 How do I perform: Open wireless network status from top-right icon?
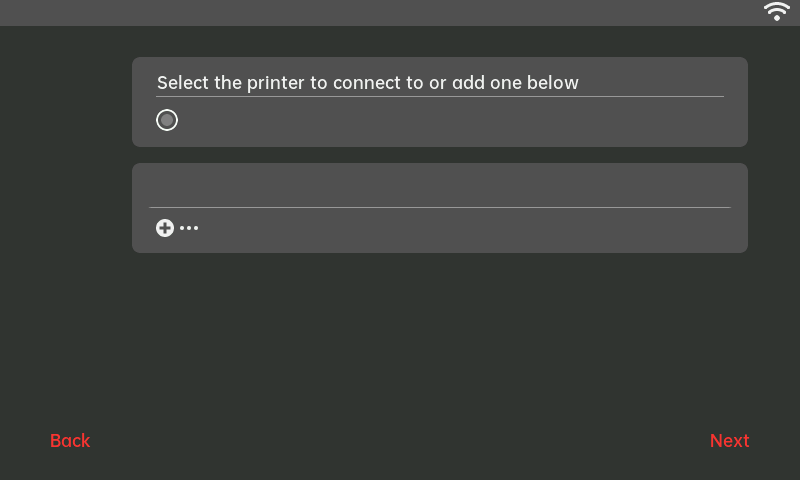777,12
